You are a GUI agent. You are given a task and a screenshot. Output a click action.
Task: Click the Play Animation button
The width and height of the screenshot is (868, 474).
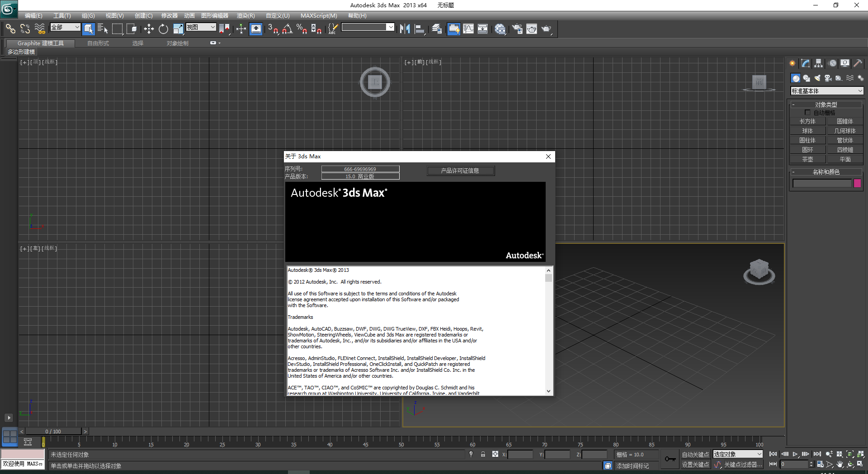795,454
